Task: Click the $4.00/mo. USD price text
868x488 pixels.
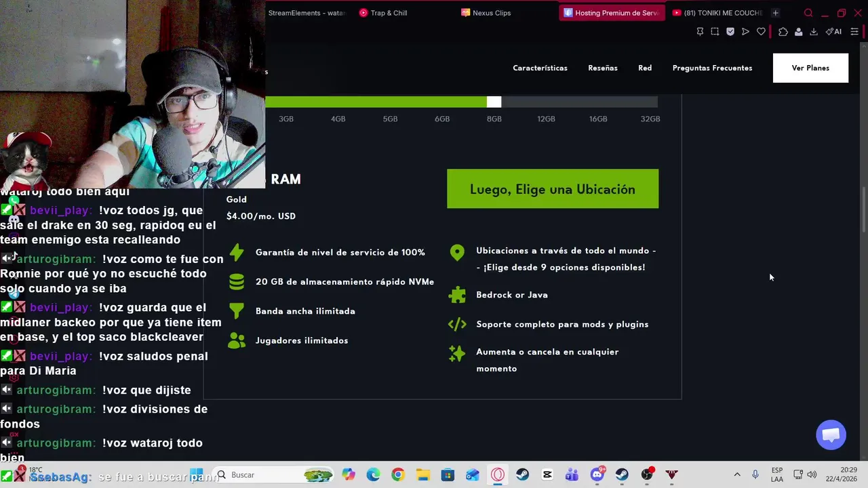Action: pyautogui.click(x=261, y=216)
